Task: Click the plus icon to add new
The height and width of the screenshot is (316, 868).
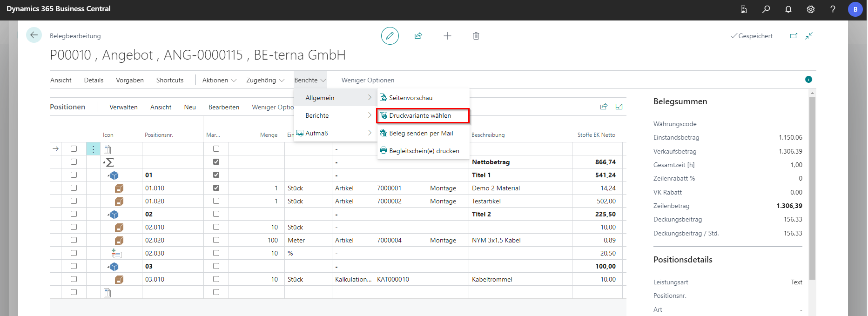Action: (x=447, y=36)
